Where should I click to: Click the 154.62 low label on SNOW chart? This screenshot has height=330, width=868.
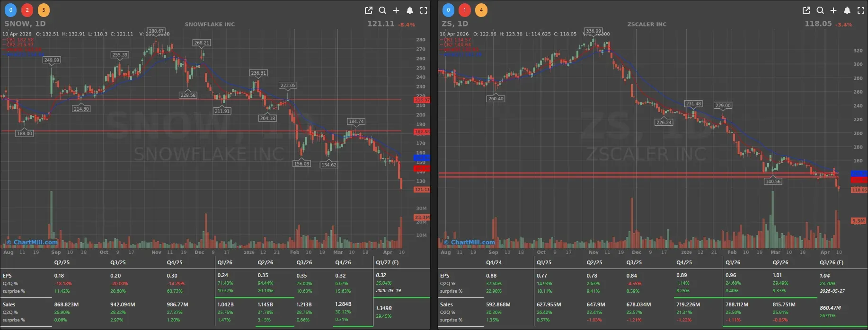click(328, 165)
